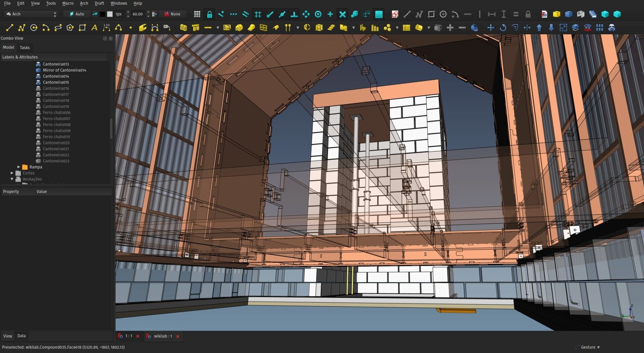
Task: Toggle snap to intersection X icon
Action: point(342,14)
